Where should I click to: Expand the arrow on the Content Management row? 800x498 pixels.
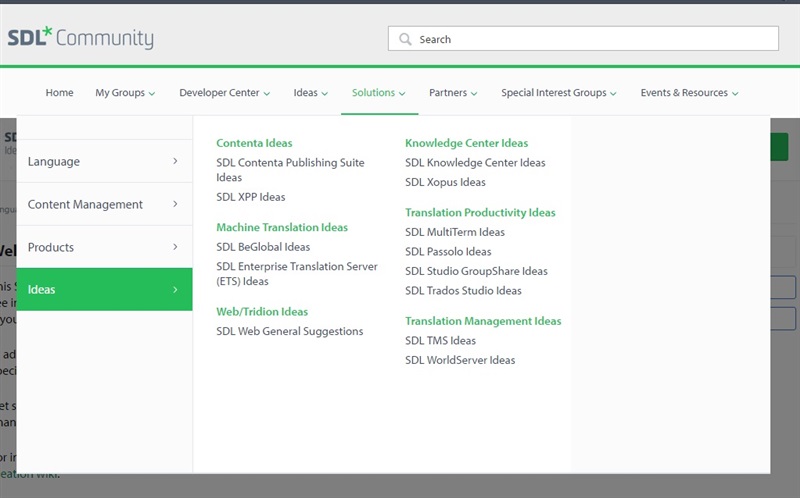pyautogui.click(x=175, y=204)
